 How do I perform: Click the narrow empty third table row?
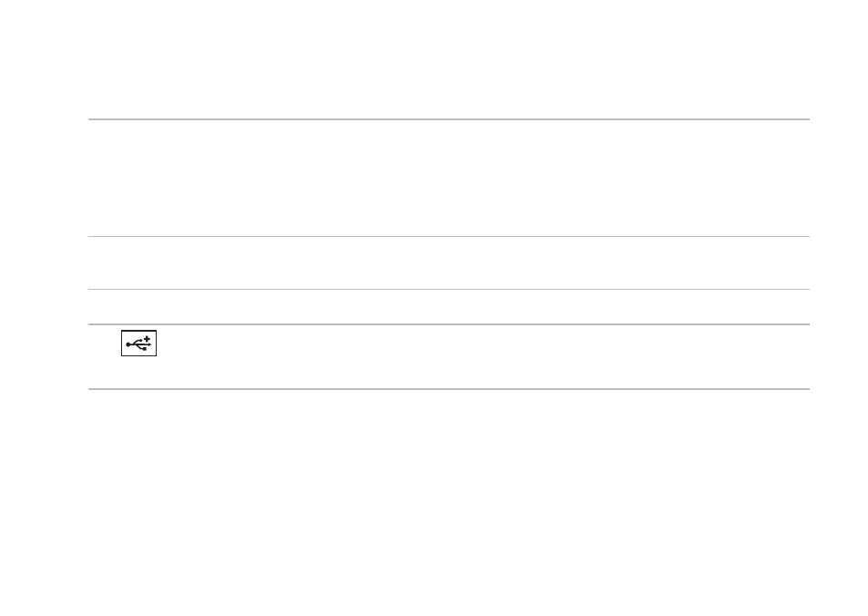449,306
